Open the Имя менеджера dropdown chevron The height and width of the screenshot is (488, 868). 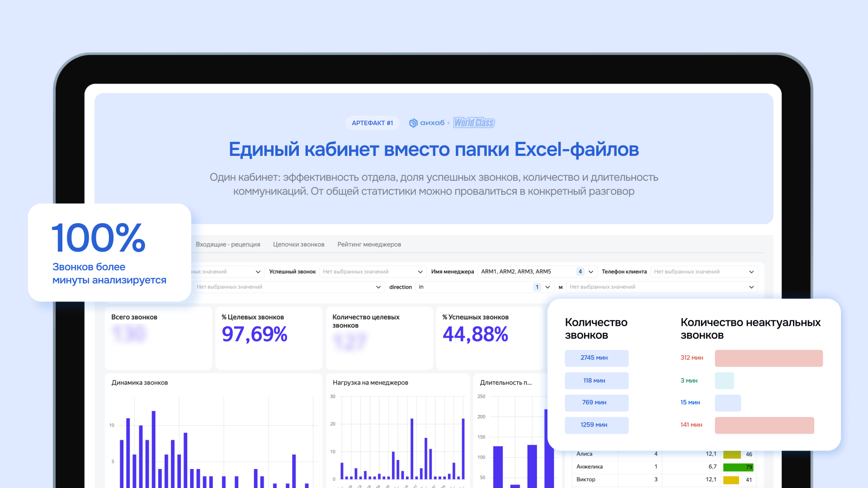(x=591, y=272)
